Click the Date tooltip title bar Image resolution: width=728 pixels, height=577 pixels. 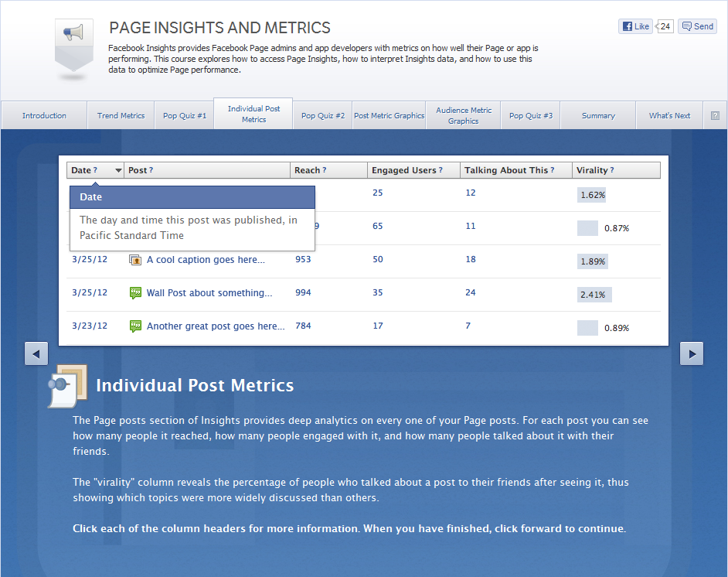click(192, 197)
